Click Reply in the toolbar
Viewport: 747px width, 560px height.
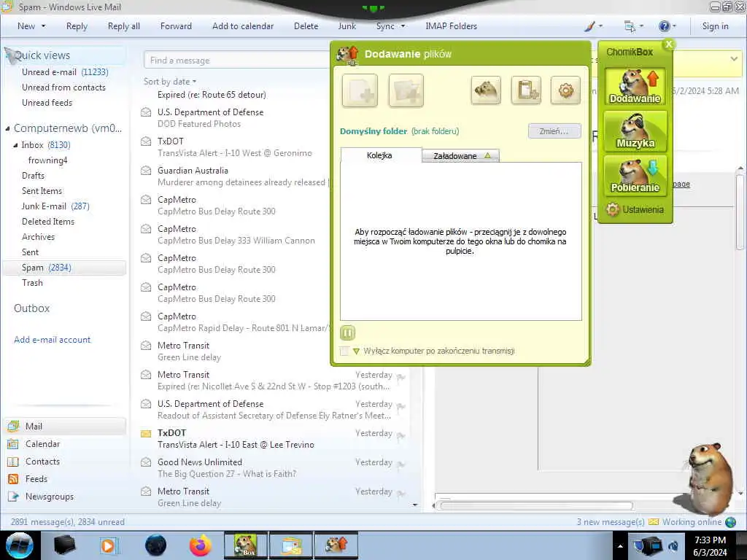click(x=77, y=26)
